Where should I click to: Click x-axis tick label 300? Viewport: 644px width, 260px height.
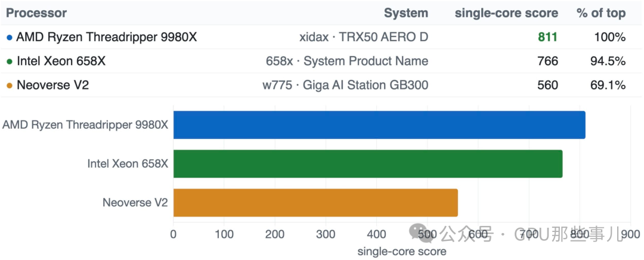[x=326, y=235]
